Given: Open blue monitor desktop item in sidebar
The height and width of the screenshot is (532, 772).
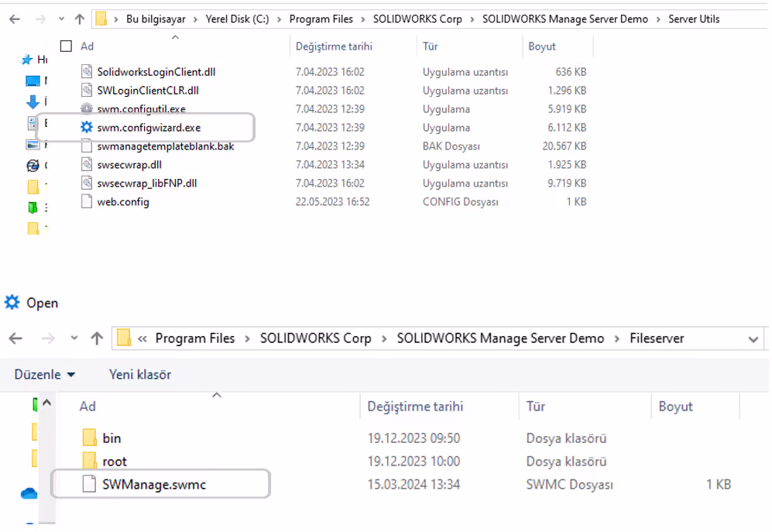Looking at the screenshot, I should point(33,81).
